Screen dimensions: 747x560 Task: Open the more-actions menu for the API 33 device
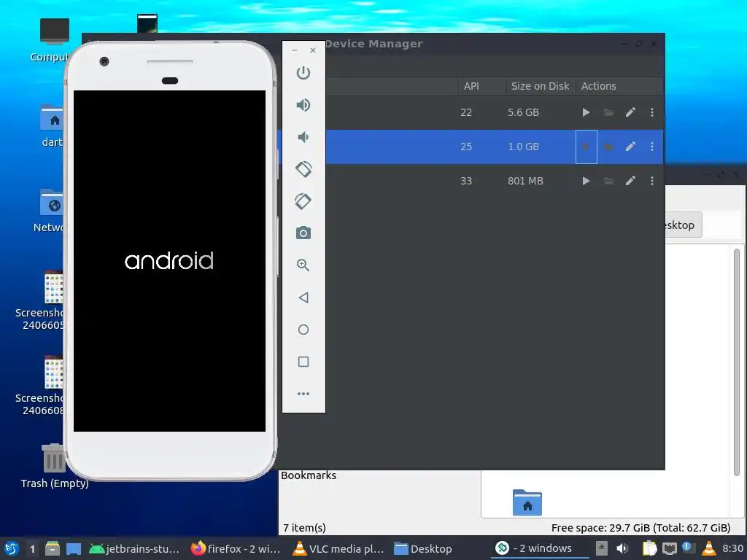pos(652,181)
